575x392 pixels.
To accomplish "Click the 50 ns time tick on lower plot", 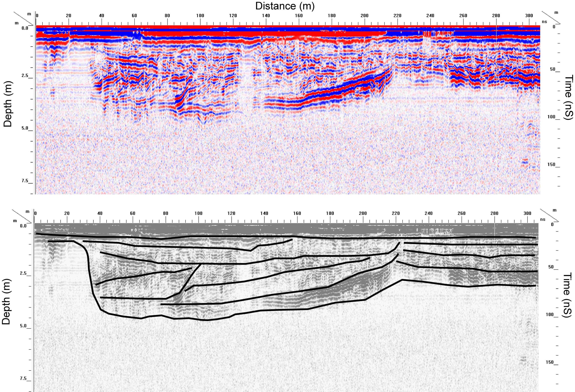I will [x=551, y=267].
